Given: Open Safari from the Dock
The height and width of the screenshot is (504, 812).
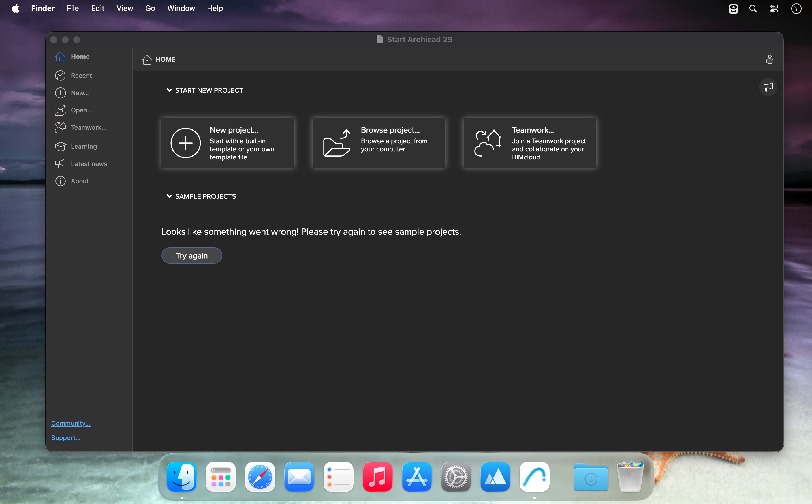Looking at the screenshot, I should pyautogui.click(x=260, y=477).
